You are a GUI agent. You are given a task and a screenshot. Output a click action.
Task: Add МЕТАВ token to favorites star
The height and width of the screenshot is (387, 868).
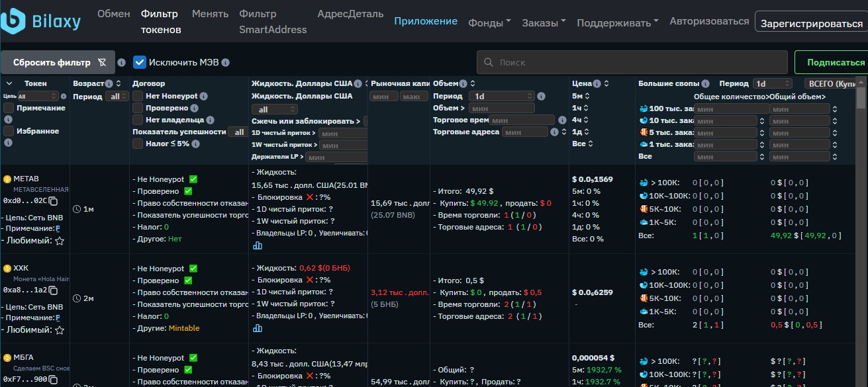[60, 241]
